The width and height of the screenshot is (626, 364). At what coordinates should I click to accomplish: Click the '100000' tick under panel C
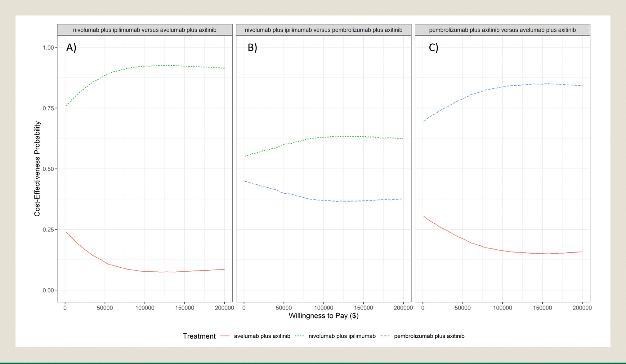pyautogui.click(x=503, y=308)
